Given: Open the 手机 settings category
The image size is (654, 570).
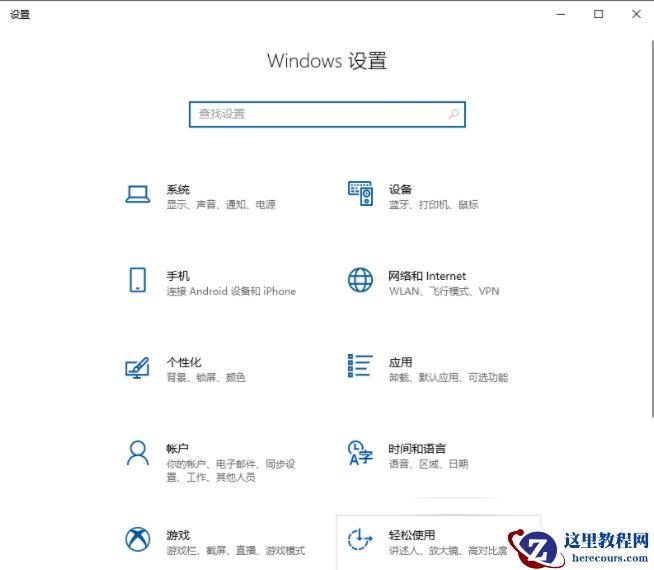Looking at the screenshot, I should pyautogui.click(x=178, y=276).
